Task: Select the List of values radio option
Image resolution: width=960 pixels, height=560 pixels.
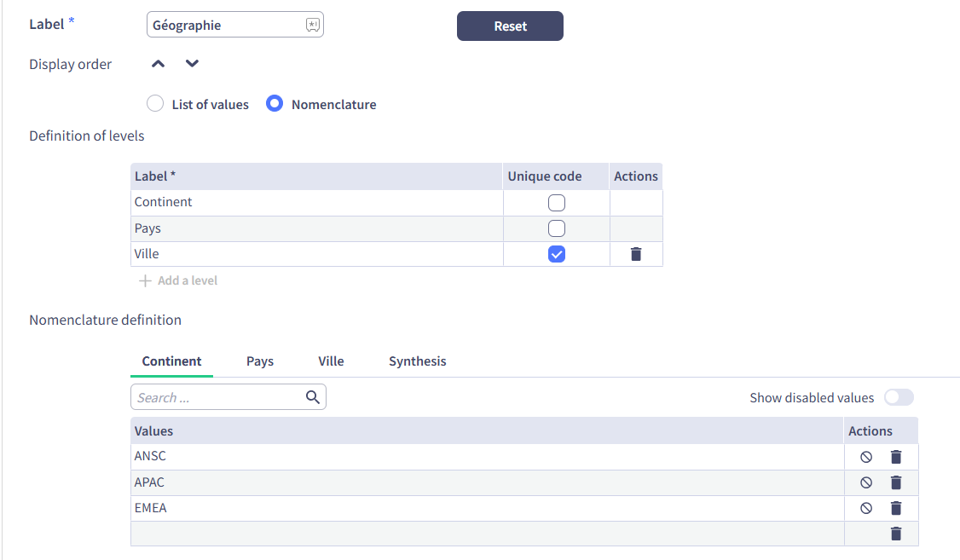Action: pos(155,104)
